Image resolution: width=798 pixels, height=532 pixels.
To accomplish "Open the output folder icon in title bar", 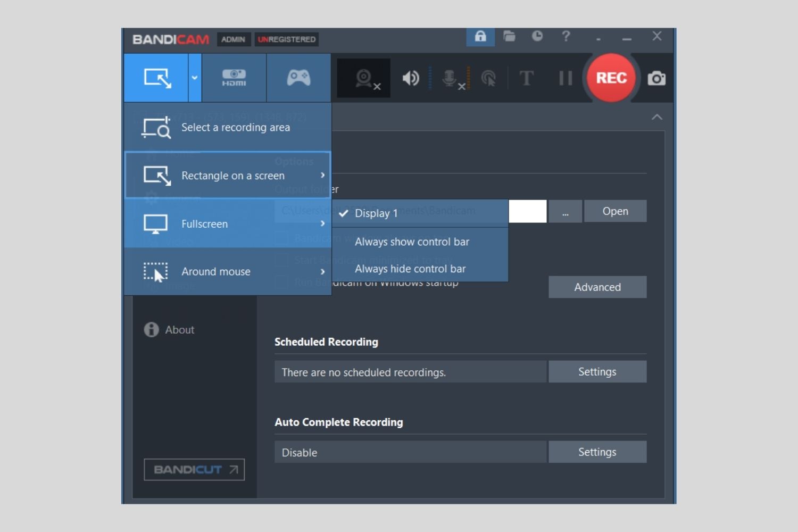I will (509, 36).
